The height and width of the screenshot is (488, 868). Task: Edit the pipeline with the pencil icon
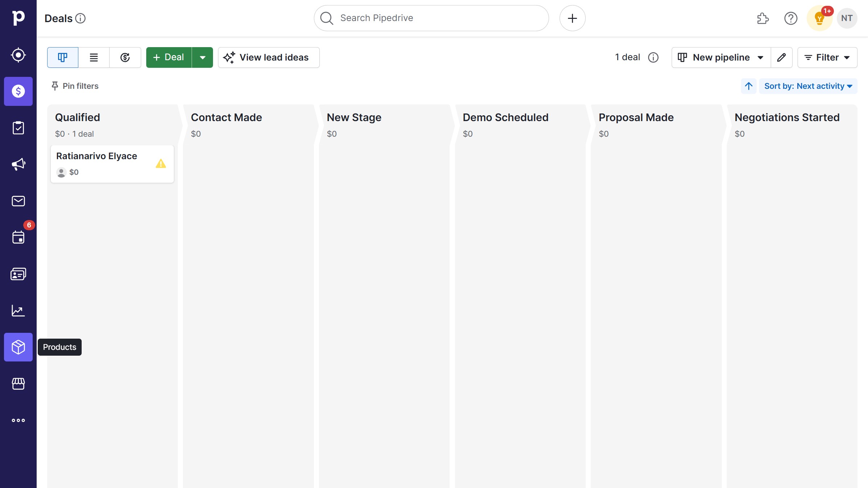(x=782, y=57)
